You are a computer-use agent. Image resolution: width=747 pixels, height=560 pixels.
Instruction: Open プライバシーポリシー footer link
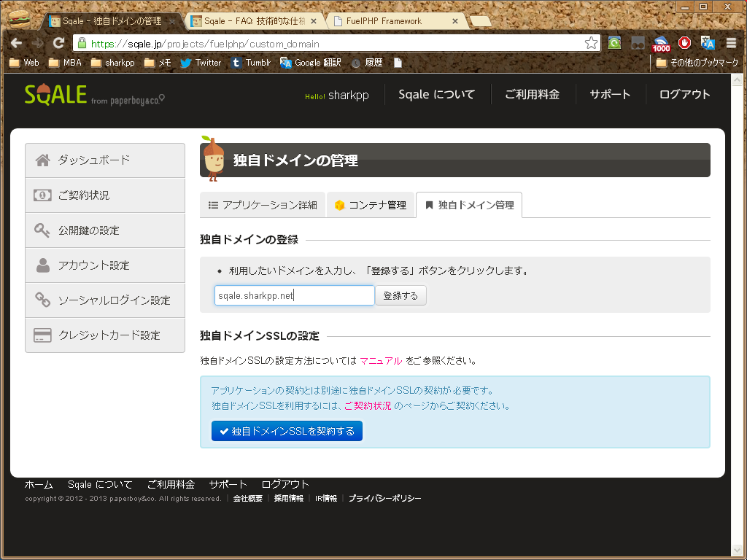click(385, 498)
